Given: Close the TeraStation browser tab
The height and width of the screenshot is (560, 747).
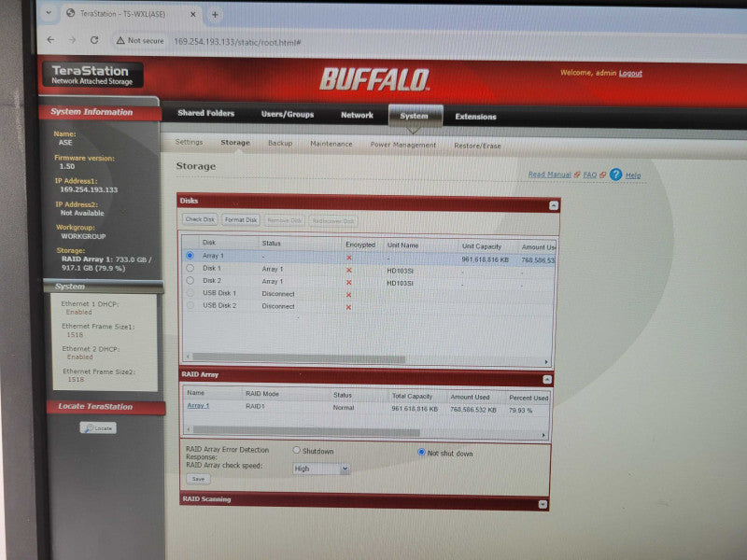Looking at the screenshot, I should pyautogui.click(x=193, y=14).
